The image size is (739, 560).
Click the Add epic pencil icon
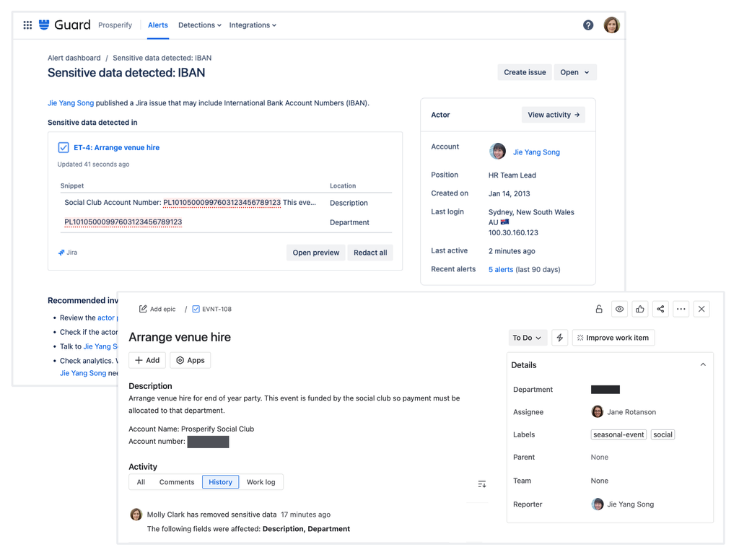pyautogui.click(x=143, y=309)
